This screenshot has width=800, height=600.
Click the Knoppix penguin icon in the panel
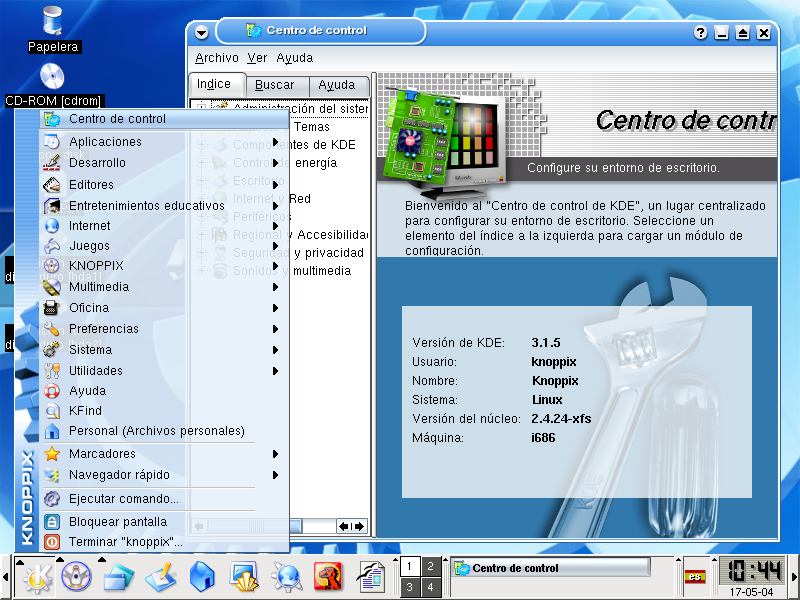[77, 577]
